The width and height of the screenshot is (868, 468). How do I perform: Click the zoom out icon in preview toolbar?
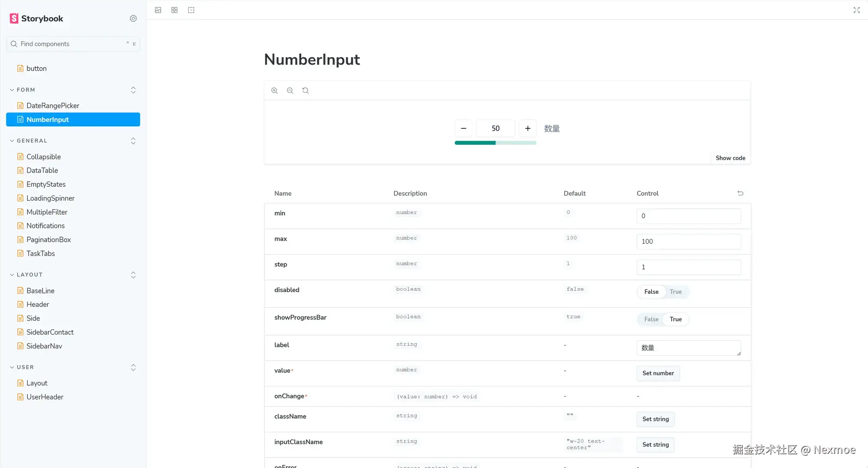click(x=290, y=91)
